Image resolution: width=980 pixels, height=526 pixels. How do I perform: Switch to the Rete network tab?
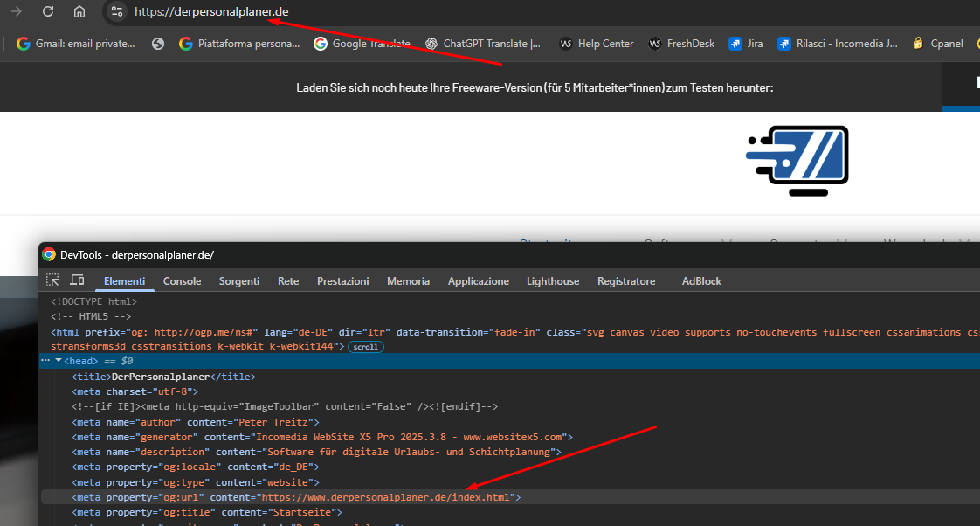[287, 281]
